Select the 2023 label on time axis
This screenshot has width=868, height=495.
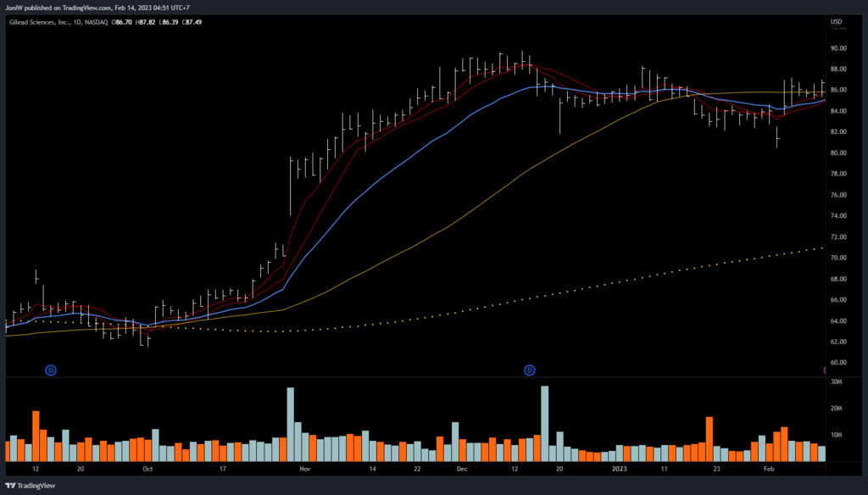pos(620,468)
